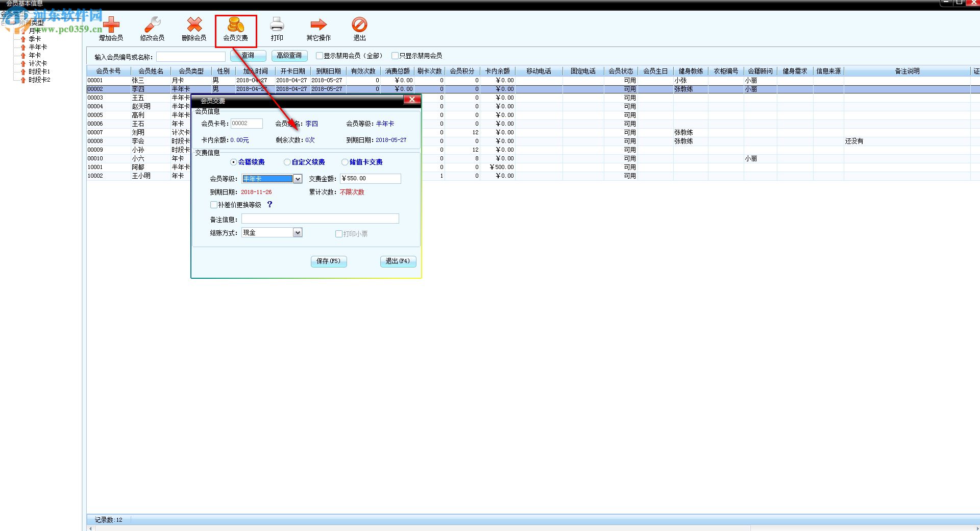Enable 显示禁用会员（全部）checkbox
This screenshot has height=531, width=980.
(320, 56)
